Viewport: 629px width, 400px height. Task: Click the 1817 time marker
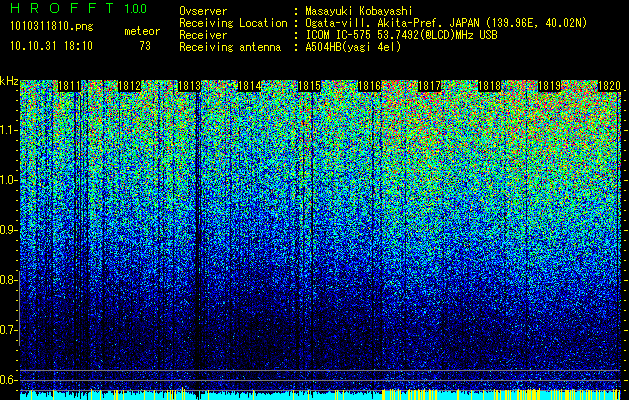430,86
